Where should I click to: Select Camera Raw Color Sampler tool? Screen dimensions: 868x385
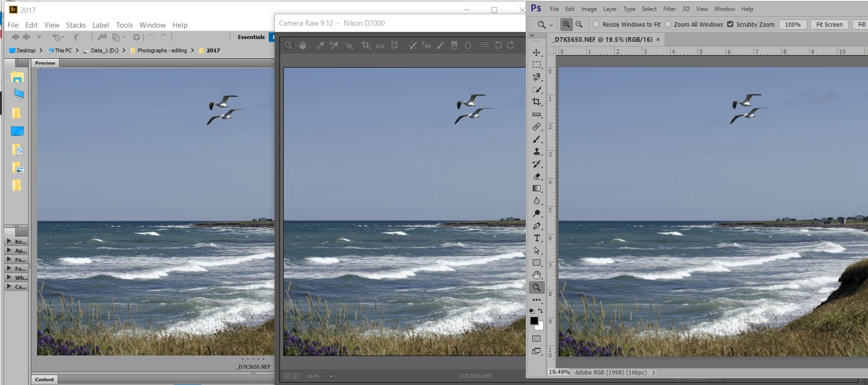pyautogui.click(x=334, y=45)
